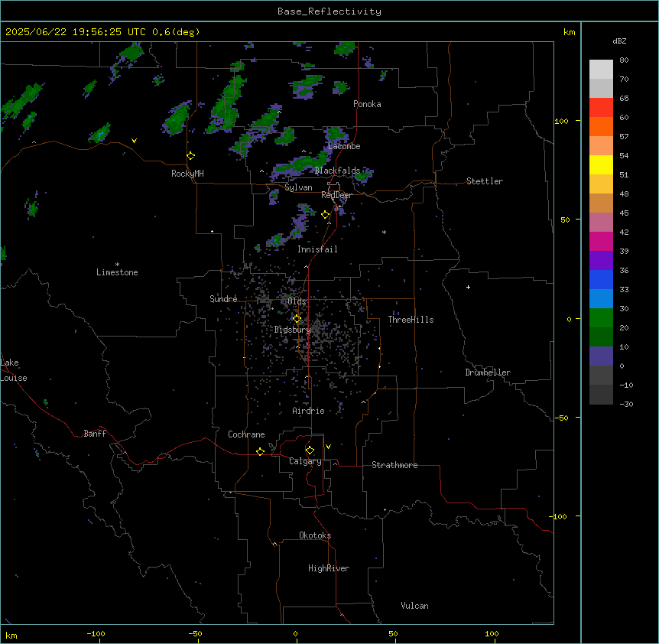This screenshot has width=659, height=644.
Task: Click the Okotoks city label
Action: pos(315,535)
